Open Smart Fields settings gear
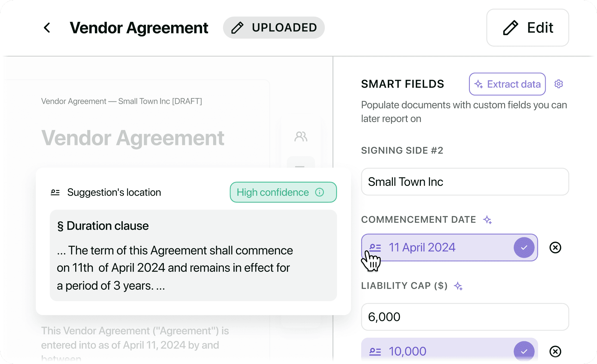597x364 pixels. click(558, 84)
